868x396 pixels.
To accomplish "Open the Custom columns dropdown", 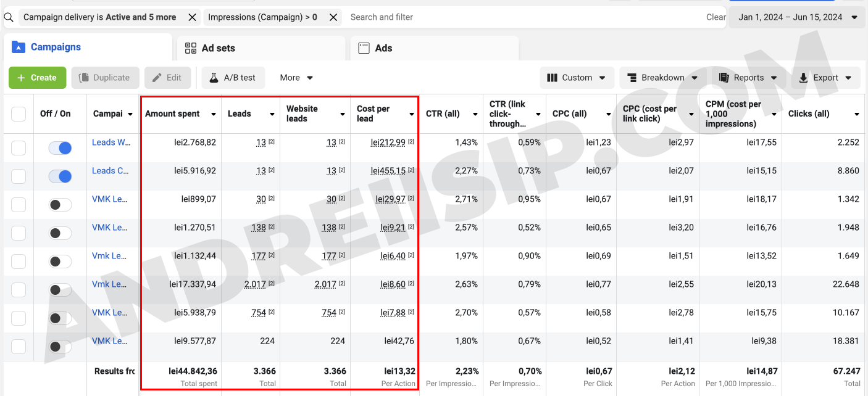I will tap(577, 78).
